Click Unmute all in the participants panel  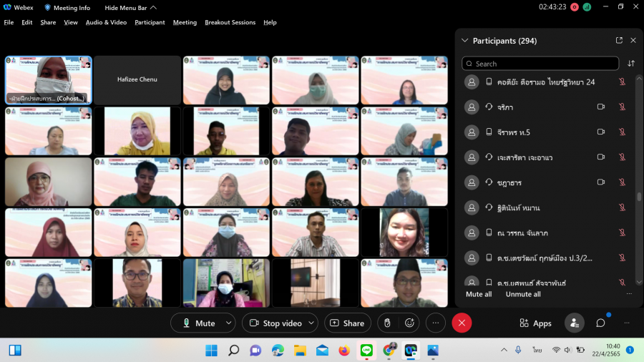[x=523, y=294]
